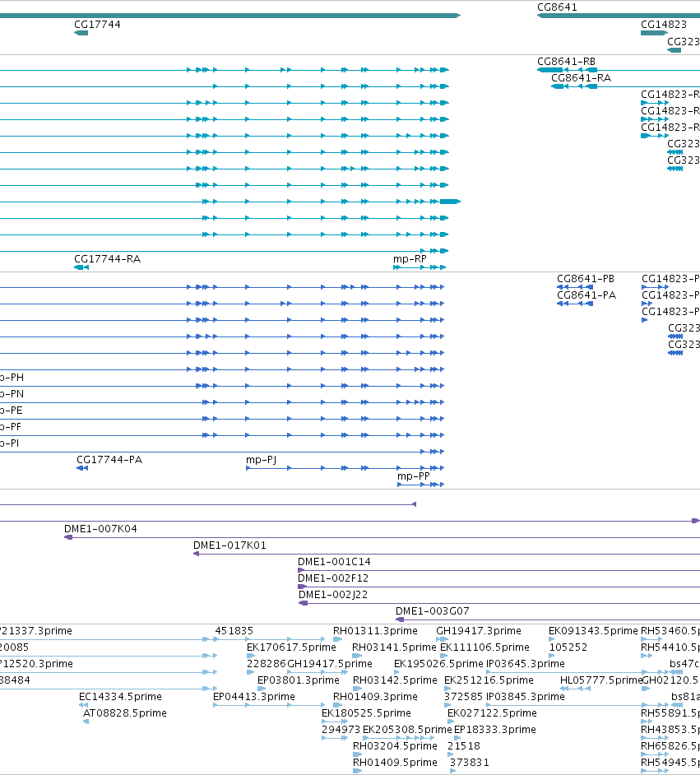Image resolution: width=700 pixels, height=775 pixels.
Task: Click the RH03204.5prime label
Action: [395, 746]
